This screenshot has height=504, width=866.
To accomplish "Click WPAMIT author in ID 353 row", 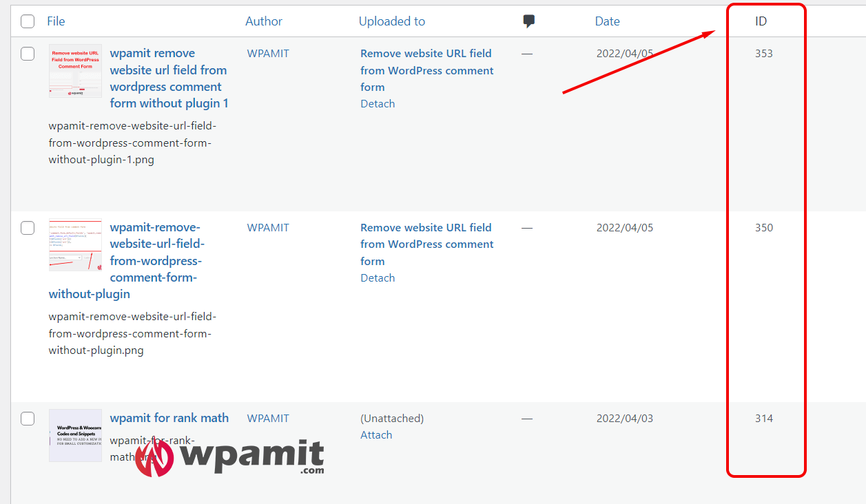I will tap(268, 54).
